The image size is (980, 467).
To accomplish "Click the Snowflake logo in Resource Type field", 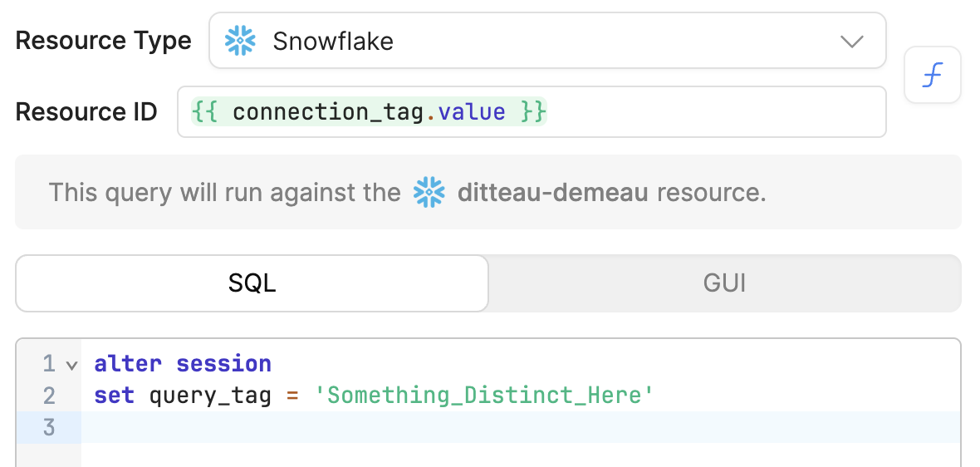I will 240,42.
